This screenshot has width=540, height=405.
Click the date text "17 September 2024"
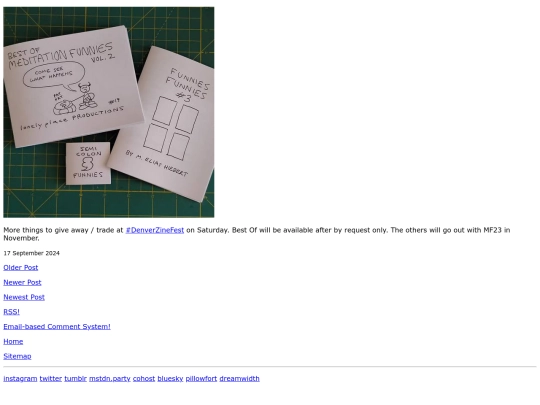tap(31, 253)
